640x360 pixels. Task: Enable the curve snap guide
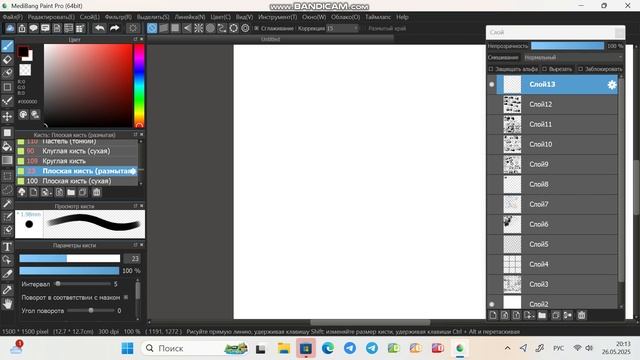coord(222,28)
